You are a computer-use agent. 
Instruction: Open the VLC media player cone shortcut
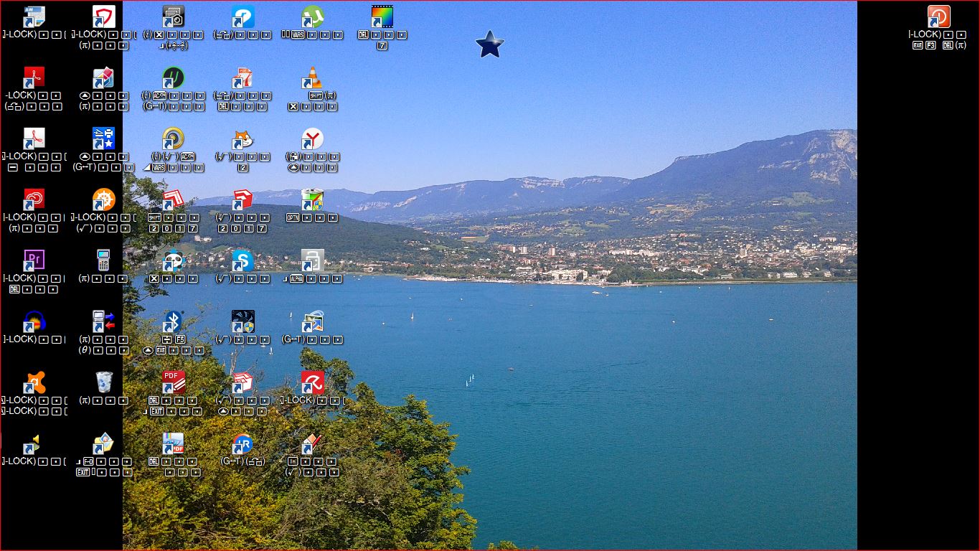(312, 77)
